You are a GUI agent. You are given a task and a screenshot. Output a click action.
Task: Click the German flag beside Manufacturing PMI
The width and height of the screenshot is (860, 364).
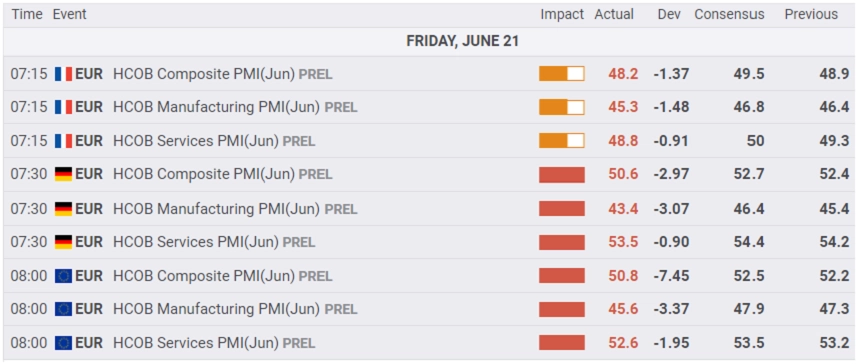[63, 209]
